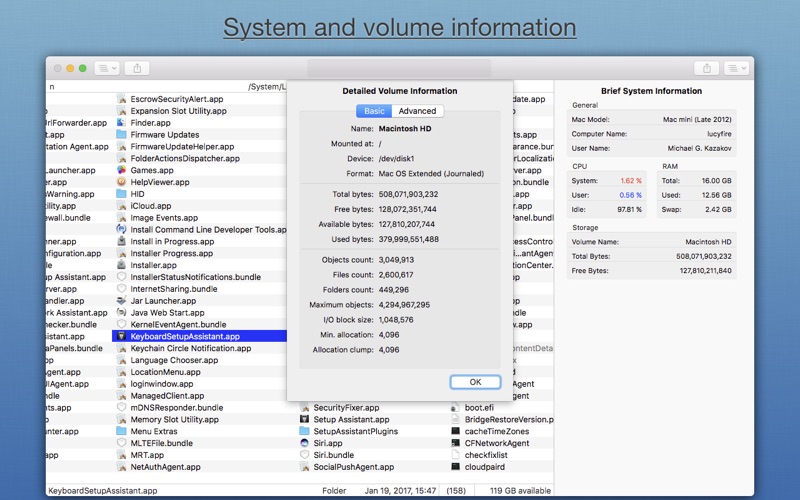
Task: Click the right share toolbar button
Action: click(707, 68)
